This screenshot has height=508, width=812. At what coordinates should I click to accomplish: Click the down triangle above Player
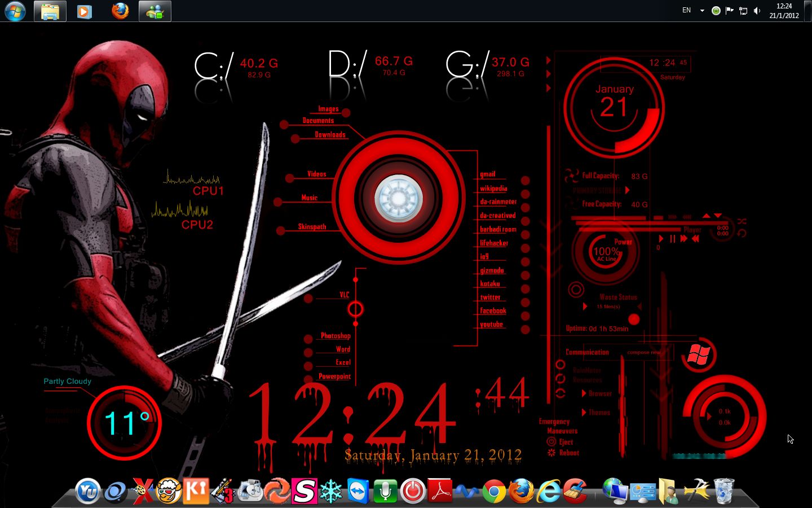point(718,216)
